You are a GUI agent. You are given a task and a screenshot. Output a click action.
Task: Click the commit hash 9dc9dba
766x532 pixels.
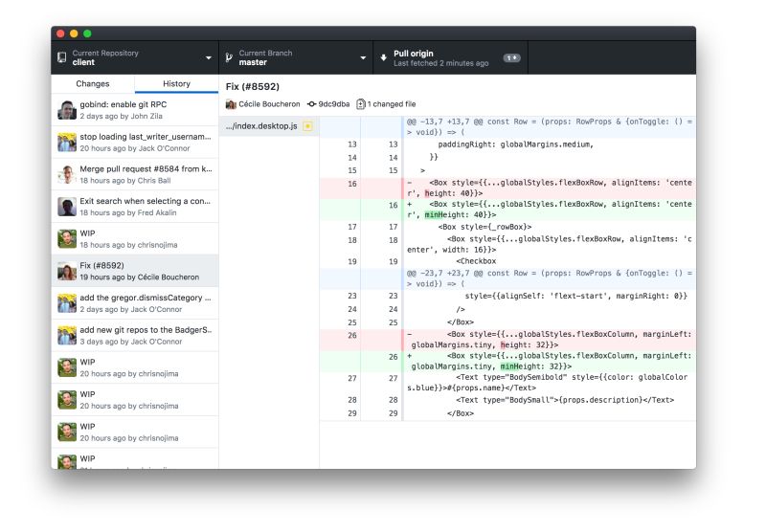[334, 104]
